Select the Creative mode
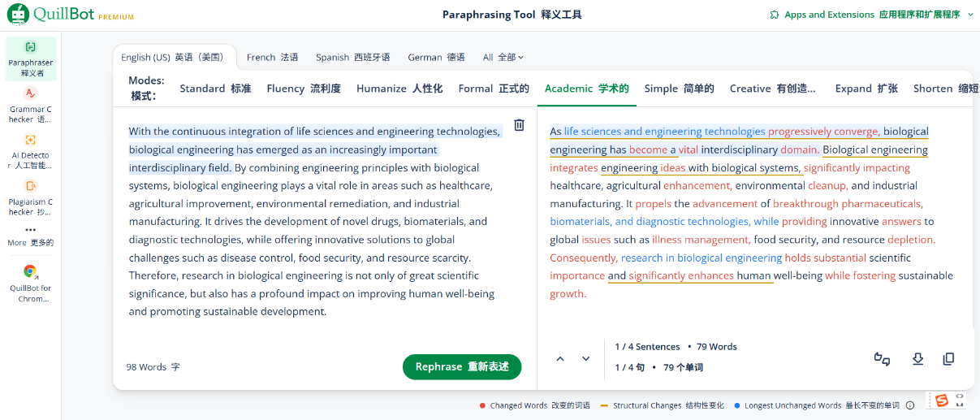This screenshot has width=980, height=420. pyautogui.click(x=772, y=89)
